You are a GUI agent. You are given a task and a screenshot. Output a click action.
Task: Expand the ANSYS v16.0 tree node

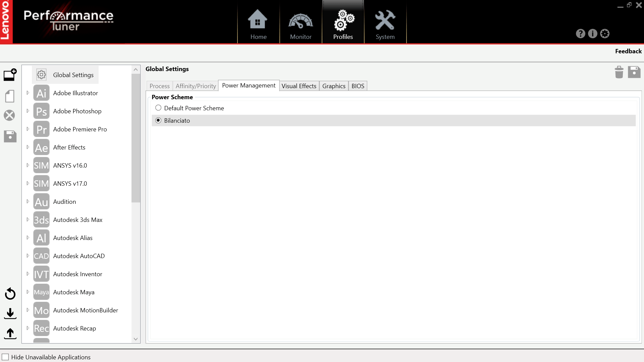click(x=28, y=165)
